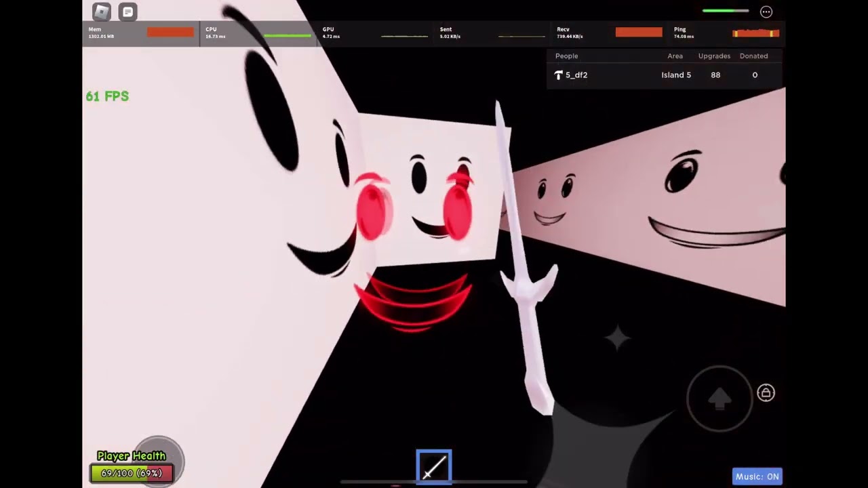Click the CPU performance stat
Viewport: 868px width, 488px height.
(x=258, y=33)
